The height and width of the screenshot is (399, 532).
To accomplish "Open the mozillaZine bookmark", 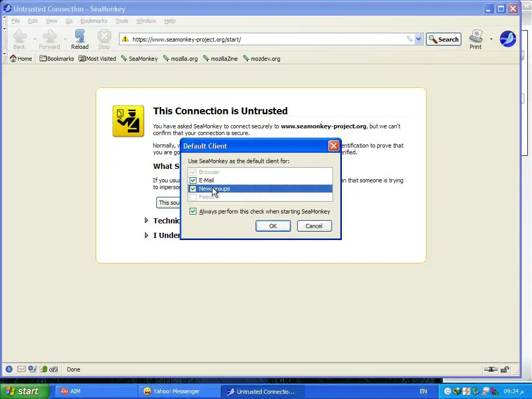I will (x=220, y=59).
